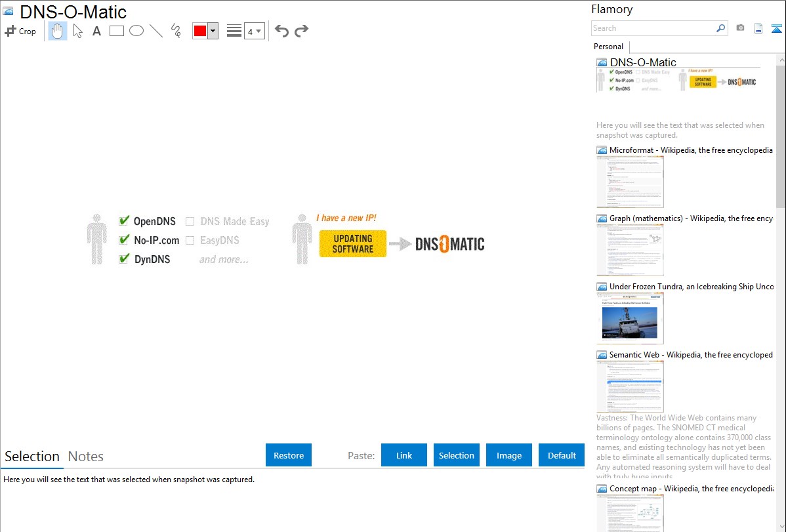Click into the Search field
This screenshot has width=786, height=532.
pos(653,28)
